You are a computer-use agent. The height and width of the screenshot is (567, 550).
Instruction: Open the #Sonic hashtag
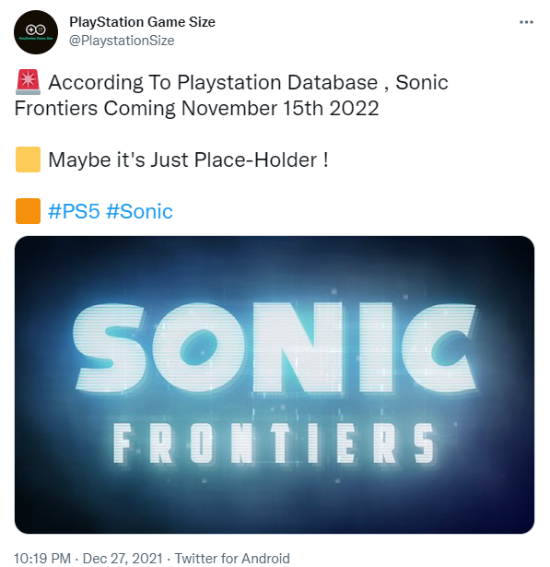140,211
